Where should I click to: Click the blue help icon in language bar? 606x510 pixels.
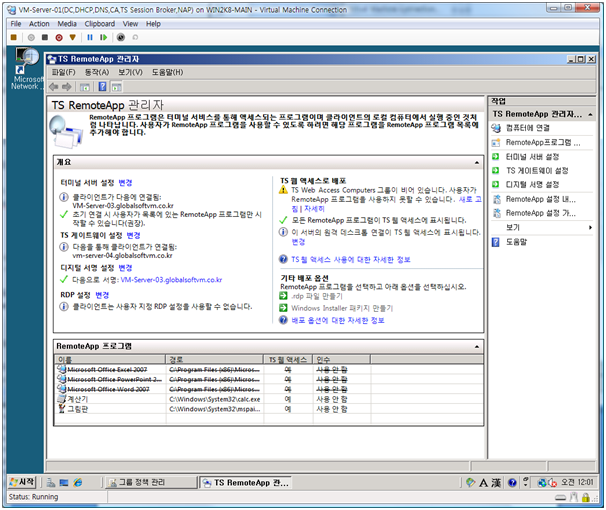(x=512, y=483)
